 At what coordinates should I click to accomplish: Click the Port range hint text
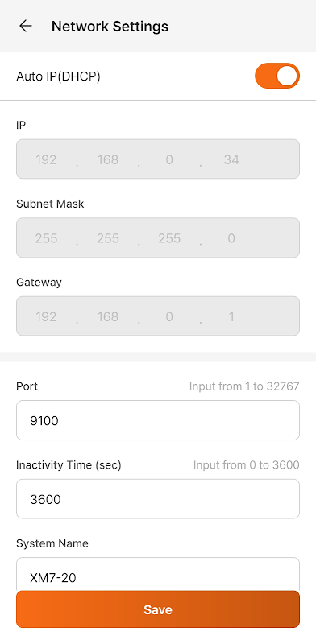(244, 386)
